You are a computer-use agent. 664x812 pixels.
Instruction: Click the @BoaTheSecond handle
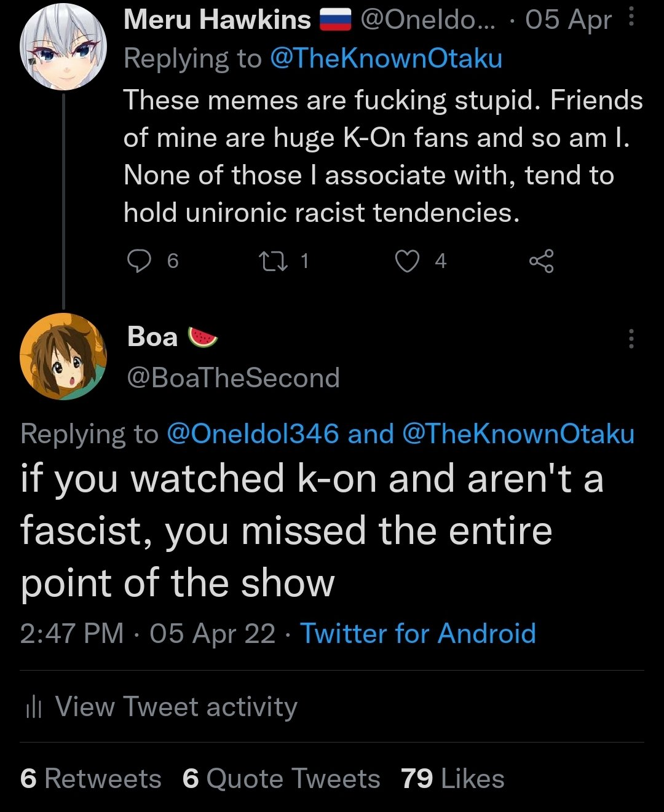(x=233, y=377)
